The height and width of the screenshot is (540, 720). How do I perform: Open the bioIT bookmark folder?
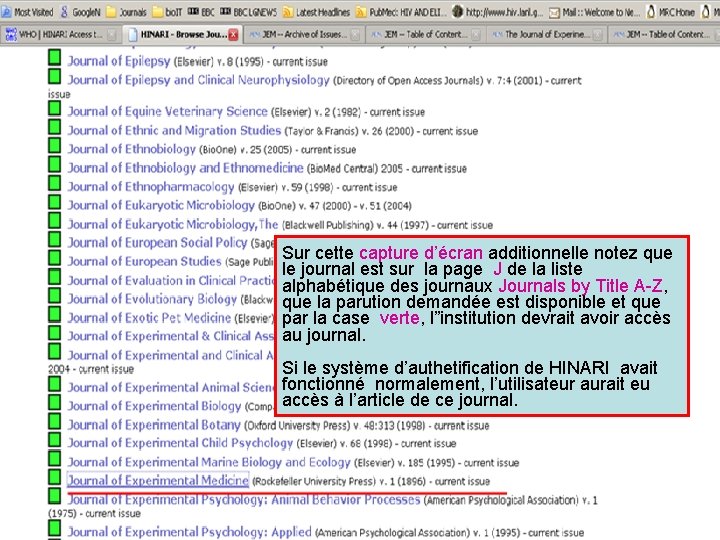[168, 12]
